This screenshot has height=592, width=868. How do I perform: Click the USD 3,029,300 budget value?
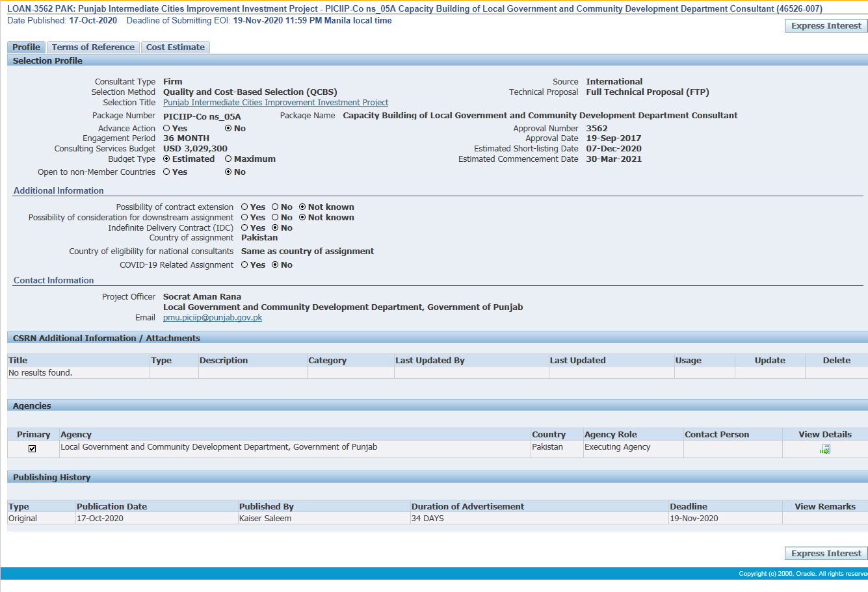point(195,149)
